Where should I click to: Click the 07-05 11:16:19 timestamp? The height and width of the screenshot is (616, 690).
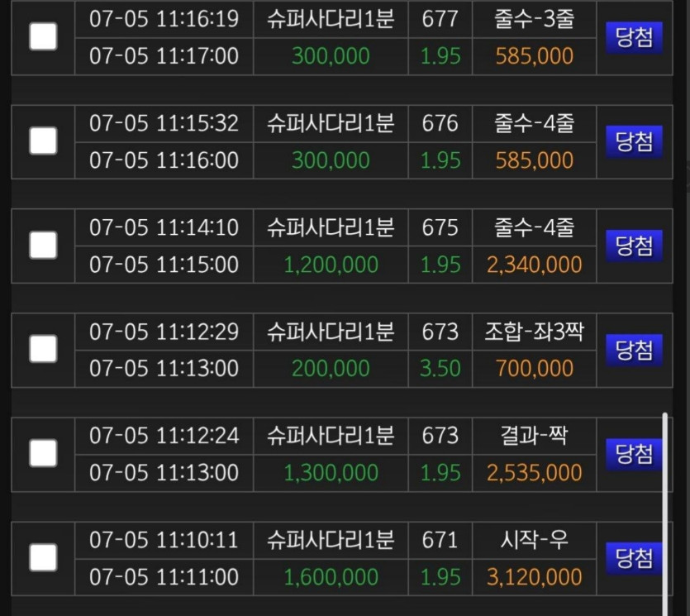coord(164,19)
